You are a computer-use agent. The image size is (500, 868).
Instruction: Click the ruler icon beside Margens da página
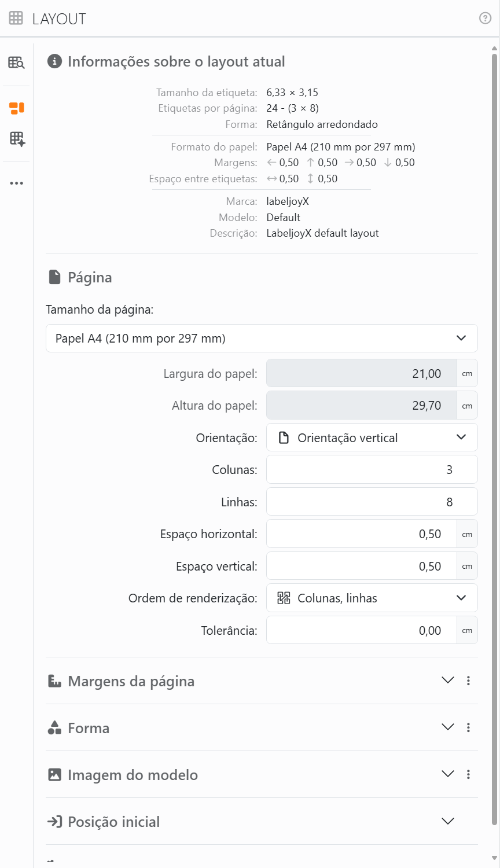54,681
